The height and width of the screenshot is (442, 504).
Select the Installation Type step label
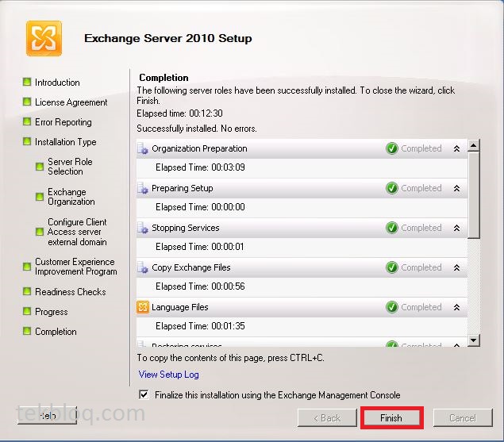coord(66,142)
